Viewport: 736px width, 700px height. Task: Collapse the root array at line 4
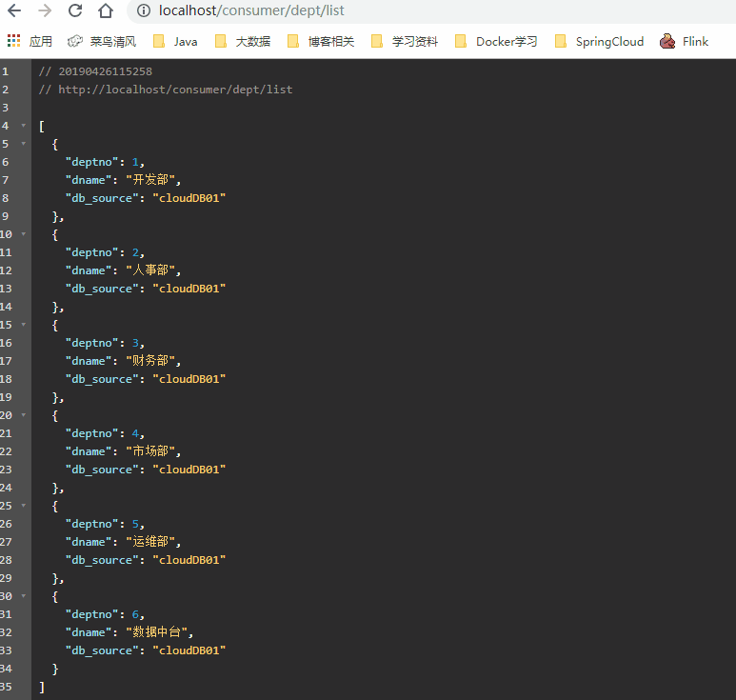pos(24,126)
